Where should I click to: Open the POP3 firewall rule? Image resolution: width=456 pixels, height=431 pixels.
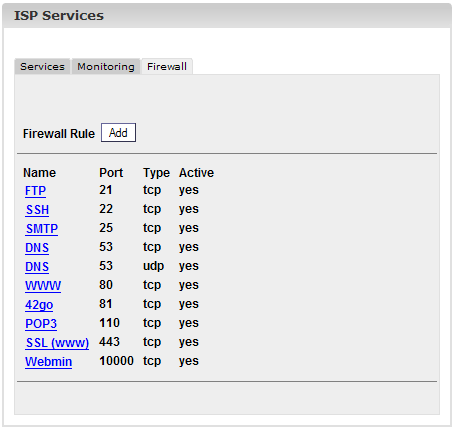41,324
